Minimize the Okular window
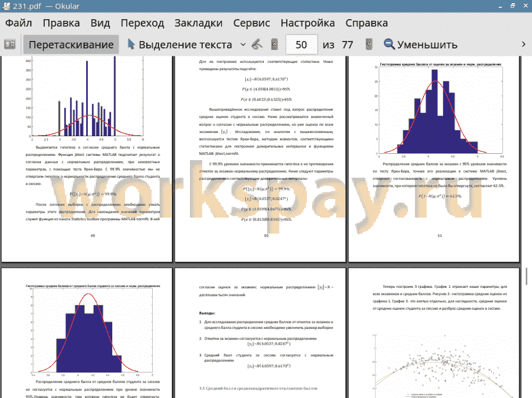 (x=501, y=6)
